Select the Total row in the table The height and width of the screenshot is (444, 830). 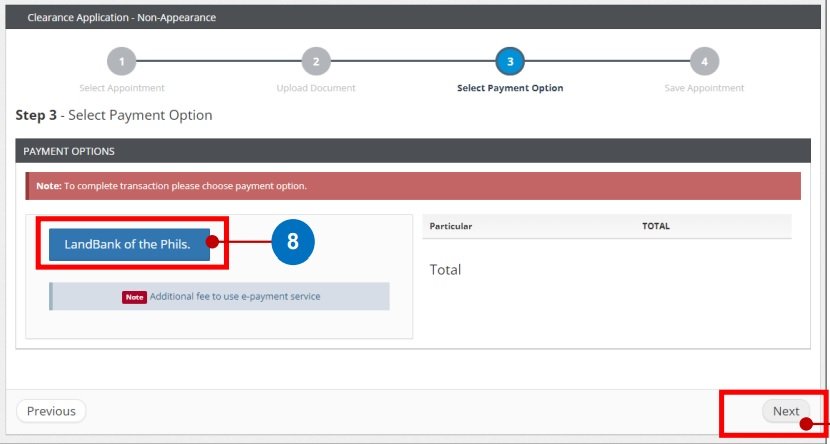[445, 270]
